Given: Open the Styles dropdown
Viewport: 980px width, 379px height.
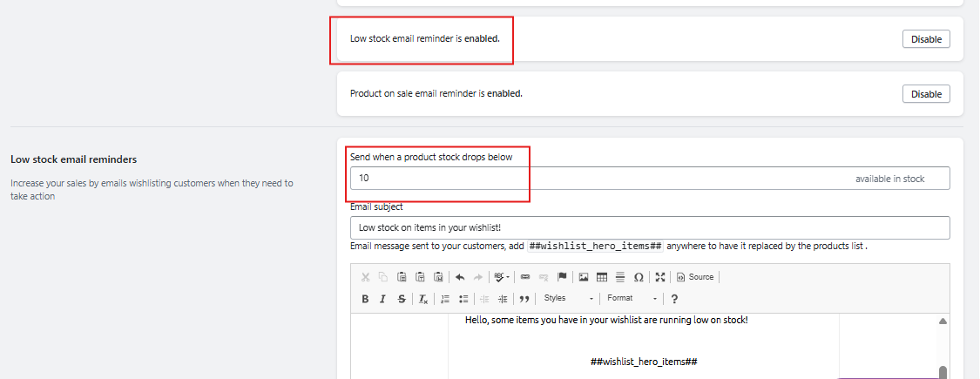Looking at the screenshot, I should pos(567,298).
